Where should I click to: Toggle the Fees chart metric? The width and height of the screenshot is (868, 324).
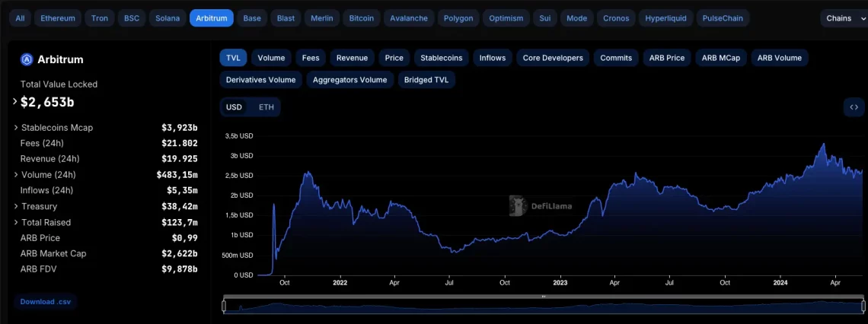point(311,58)
